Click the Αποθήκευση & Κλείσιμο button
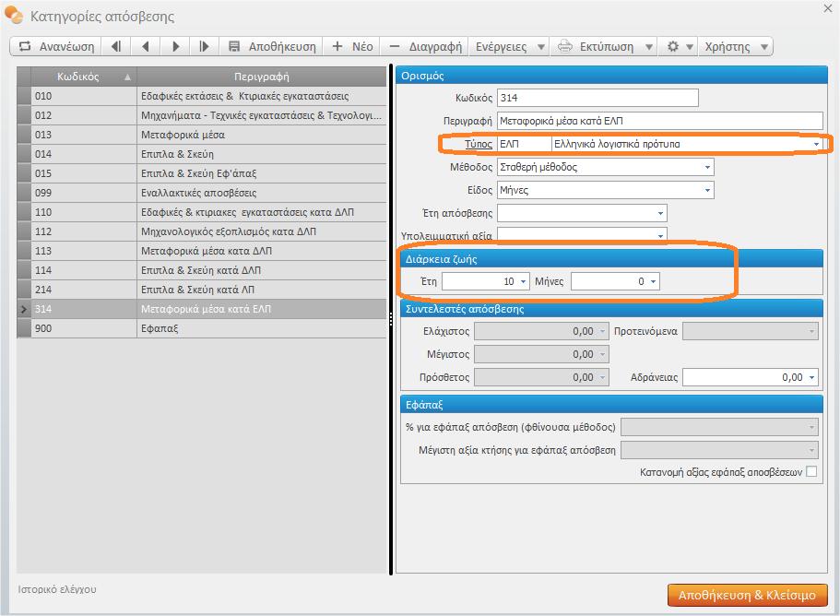This screenshot has width=840, height=616. (747, 595)
